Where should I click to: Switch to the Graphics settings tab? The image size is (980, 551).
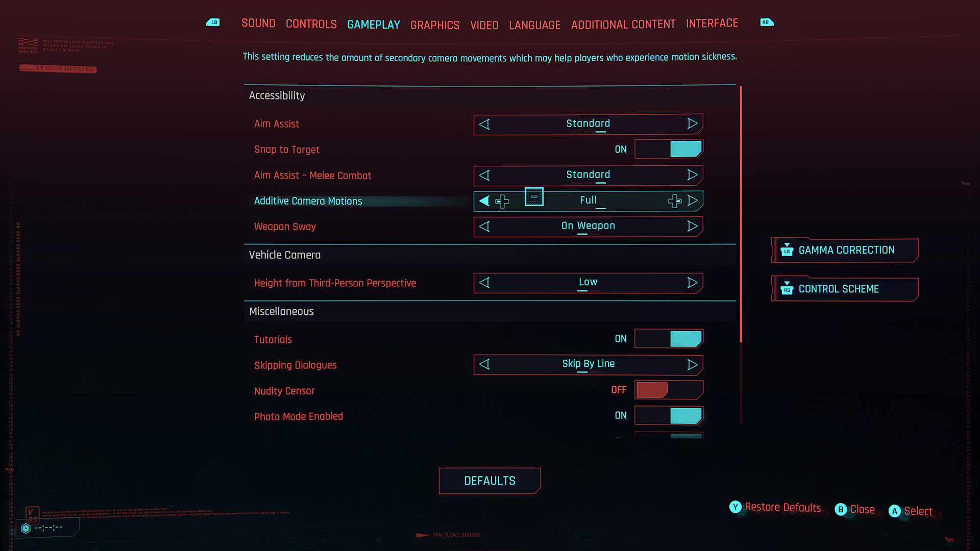point(435,23)
